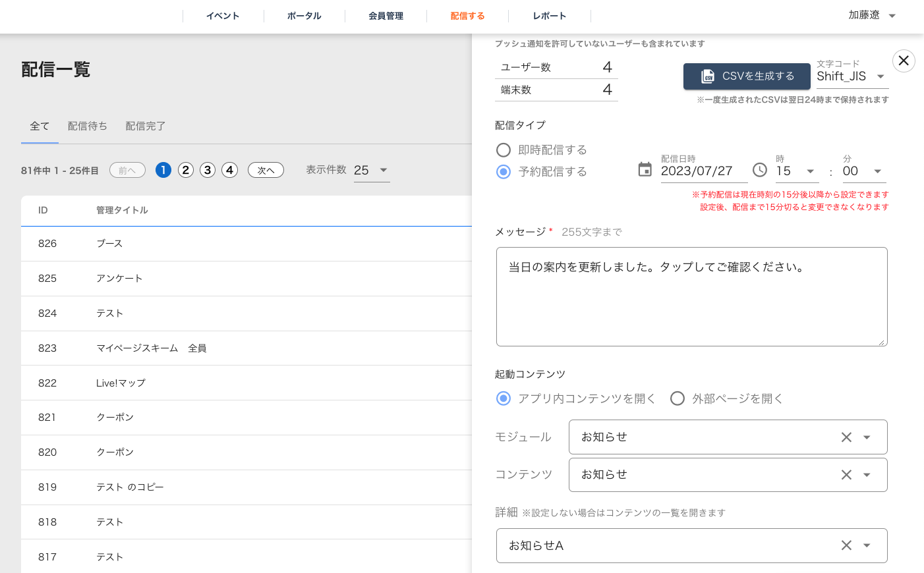Choose 外部ページを開く radio button
Screen dimensions: 924x573
[x=678, y=398]
